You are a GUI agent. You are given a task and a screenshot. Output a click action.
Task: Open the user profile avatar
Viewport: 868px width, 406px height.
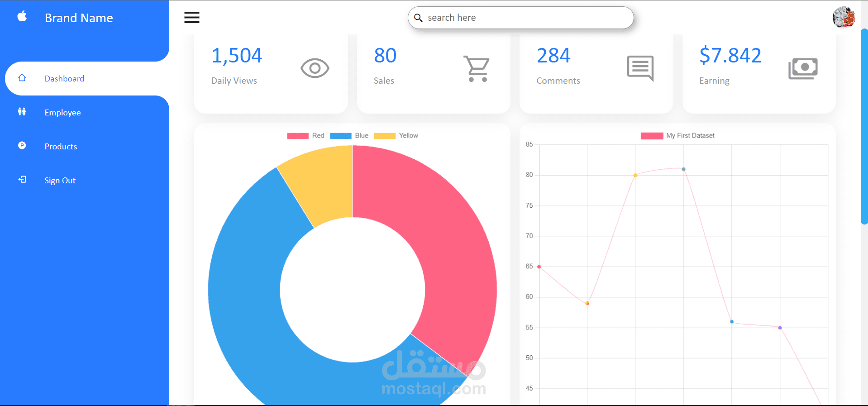pos(844,17)
